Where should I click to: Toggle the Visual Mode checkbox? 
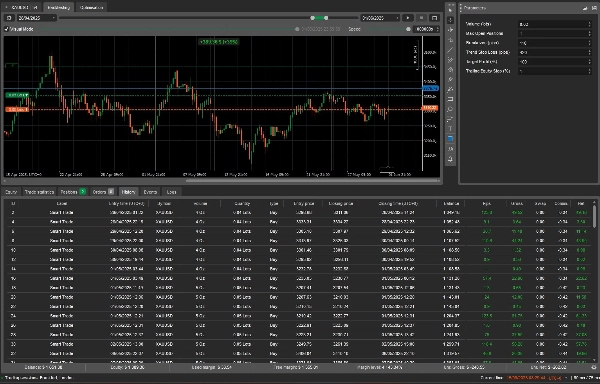click(7, 29)
